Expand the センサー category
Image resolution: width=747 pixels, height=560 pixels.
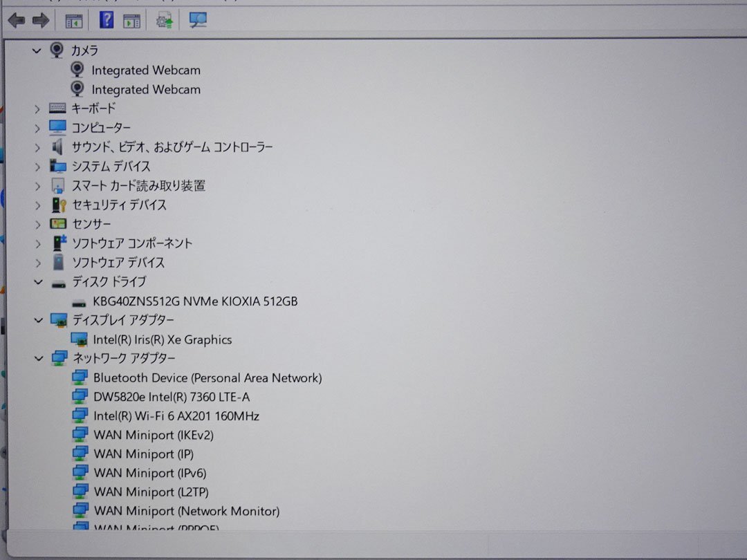point(37,224)
